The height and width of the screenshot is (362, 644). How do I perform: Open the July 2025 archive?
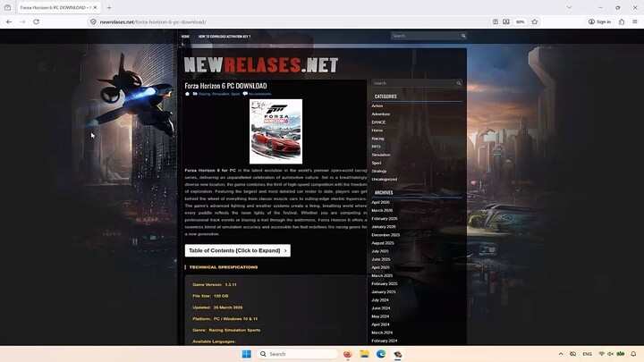click(x=379, y=251)
